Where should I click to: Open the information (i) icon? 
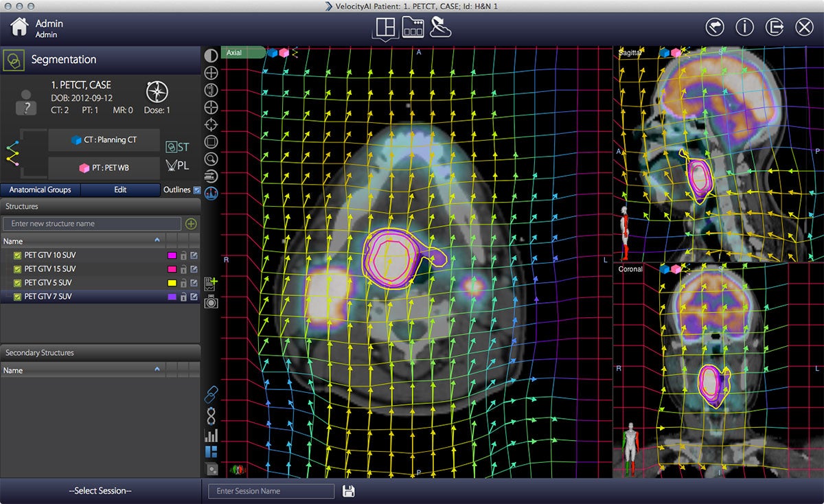tap(744, 27)
